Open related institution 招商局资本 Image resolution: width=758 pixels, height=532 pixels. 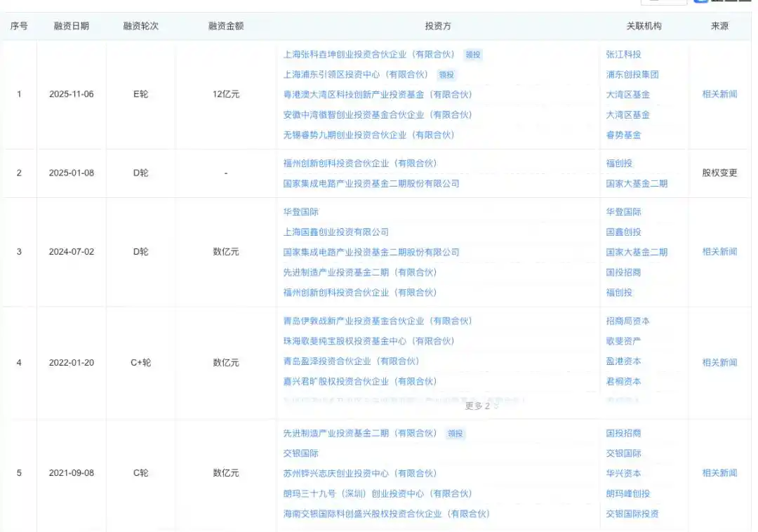tap(628, 321)
